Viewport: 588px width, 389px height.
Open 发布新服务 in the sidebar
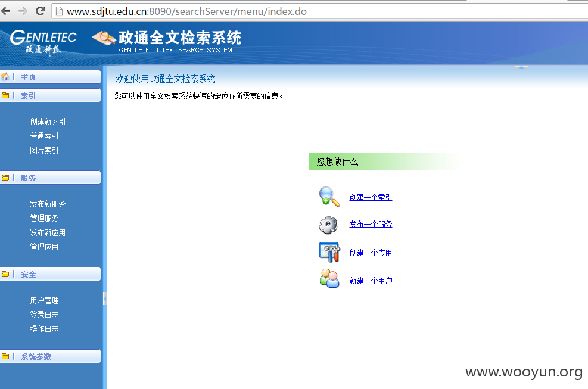[48, 204]
